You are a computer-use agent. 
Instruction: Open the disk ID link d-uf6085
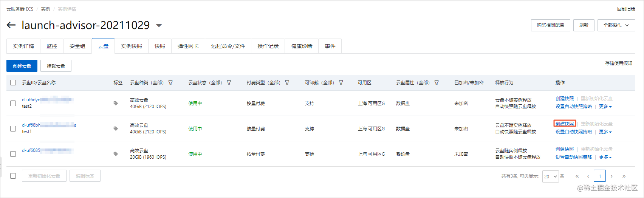click(47, 150)
